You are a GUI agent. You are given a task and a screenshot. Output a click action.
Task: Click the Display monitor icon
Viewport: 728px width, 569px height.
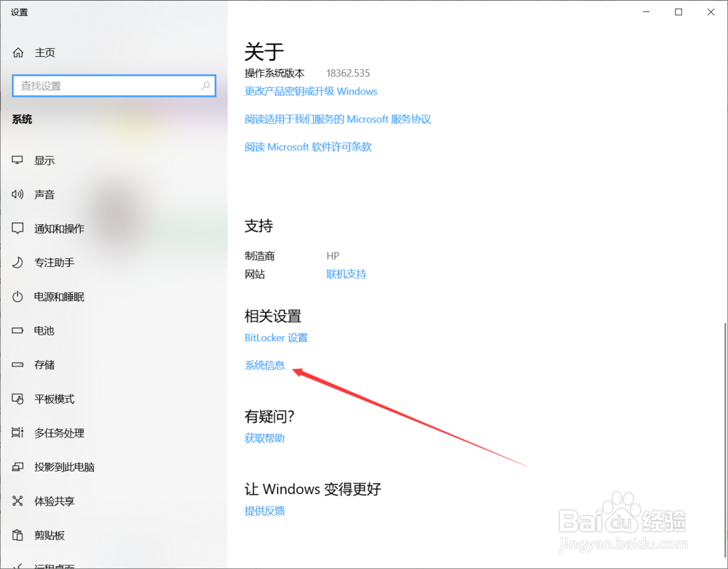click(x=17, y=160)
